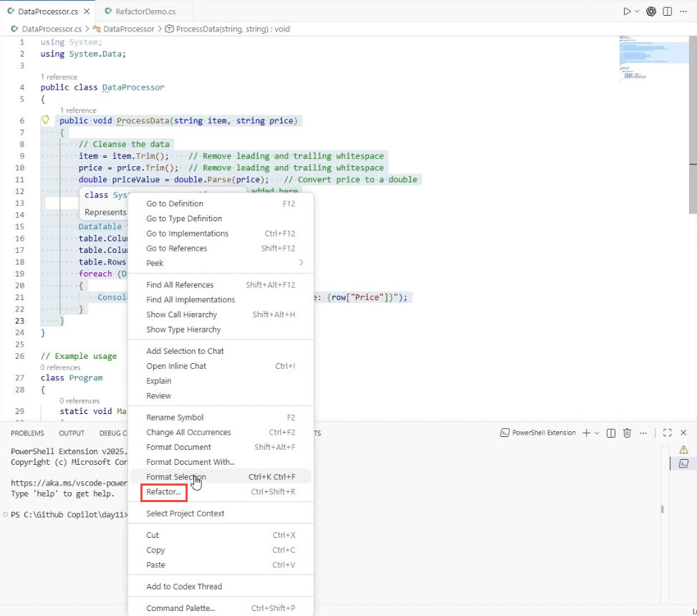The width and height of the screenshot is (697, 616).
Task: Click the '1 reference' lens above ProcessData
Action: click(78, 110)
